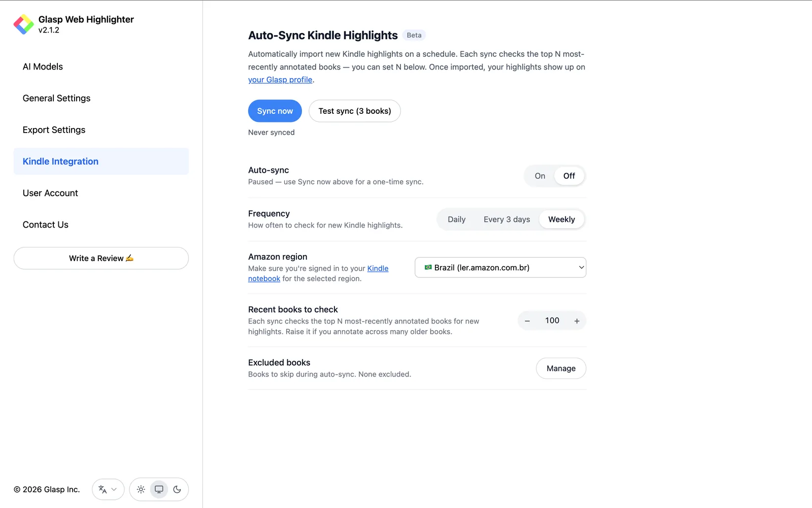Click the version text 'v2.1.2'
The width and height of the screenshot is (812, 508).
tap(49, 30)
